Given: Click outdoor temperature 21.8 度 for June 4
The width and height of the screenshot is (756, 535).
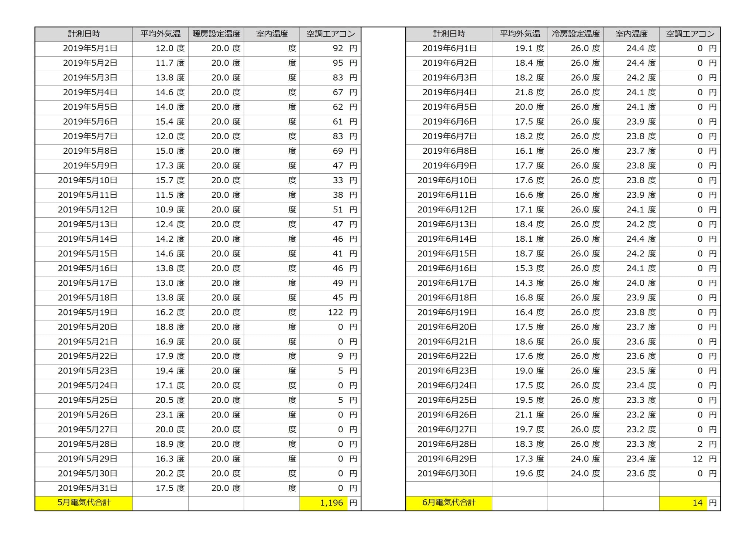Looking at the screenshot, I should [x=520, y=93].
